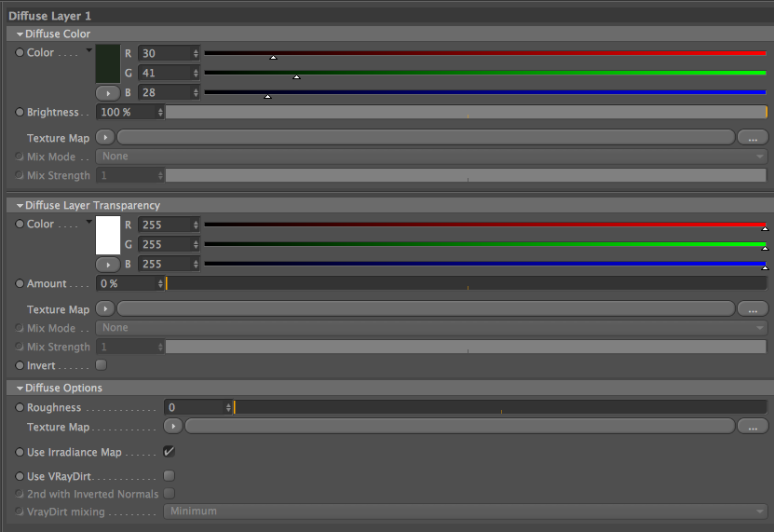The width and height of the screenshot is (774, 532).
Task: Click the diffuse Green channel slider
Action: pyautogui.click(x=485, y=73)
